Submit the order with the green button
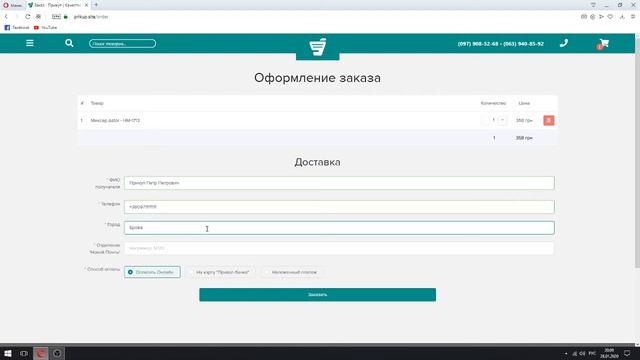Screen dimensions: 640x360 pyautogui.click(x=318, y=295)
